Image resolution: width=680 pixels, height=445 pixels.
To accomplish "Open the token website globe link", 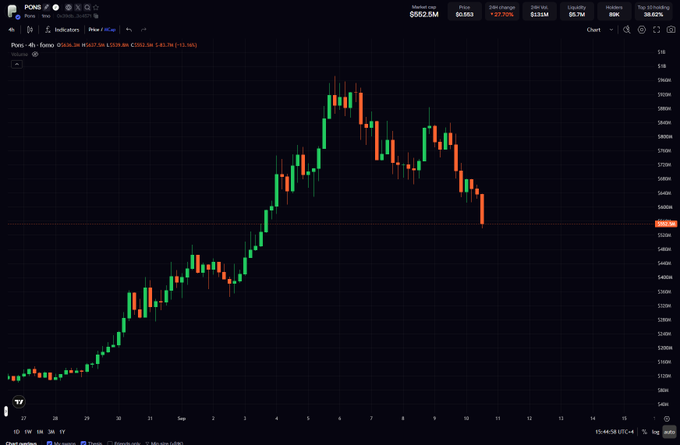I will pos(69,7).
